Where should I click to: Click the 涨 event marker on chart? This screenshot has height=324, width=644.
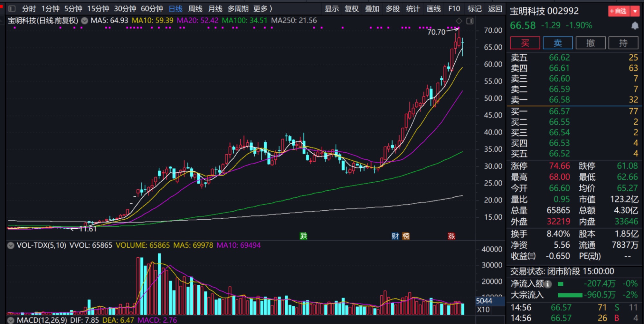(x=451, y=236)
